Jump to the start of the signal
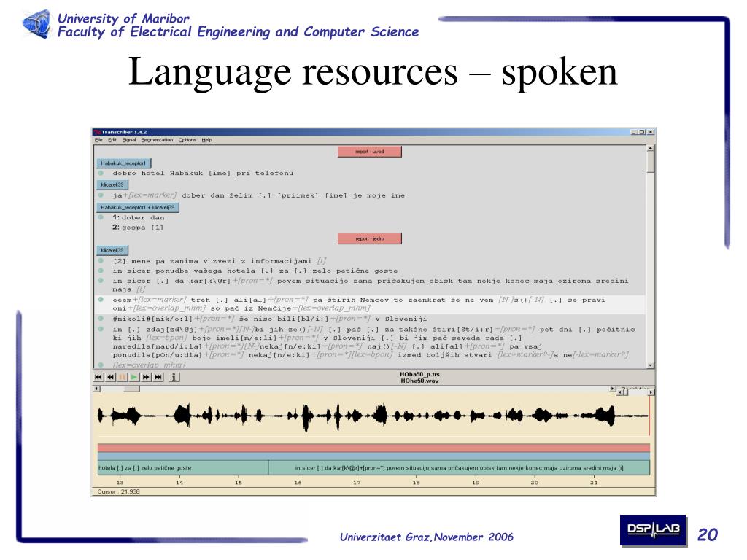The image size is (747, 560). 98,377
